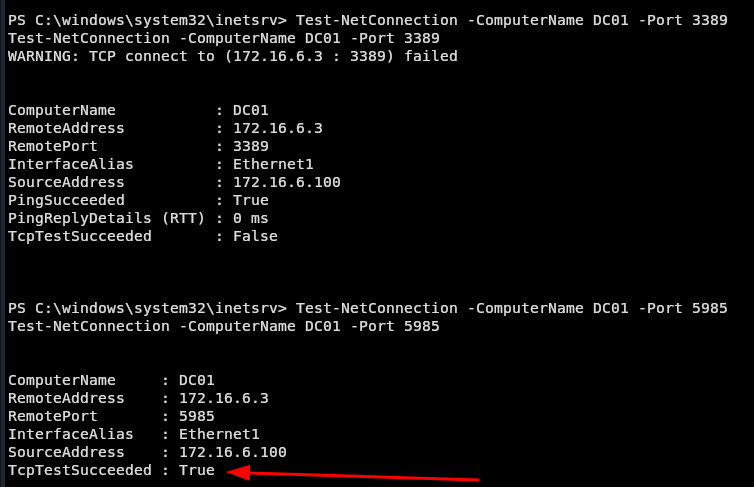Screen dimensions: 754x487
Task: Click the second ComputerName DC01 value
Action: tap(197, 380)
